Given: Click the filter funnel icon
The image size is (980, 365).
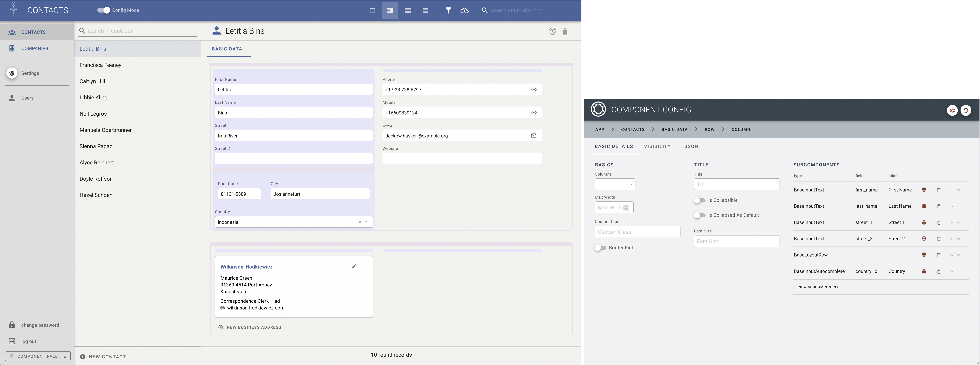Looking at the screenshot, I should coord(448,11).
